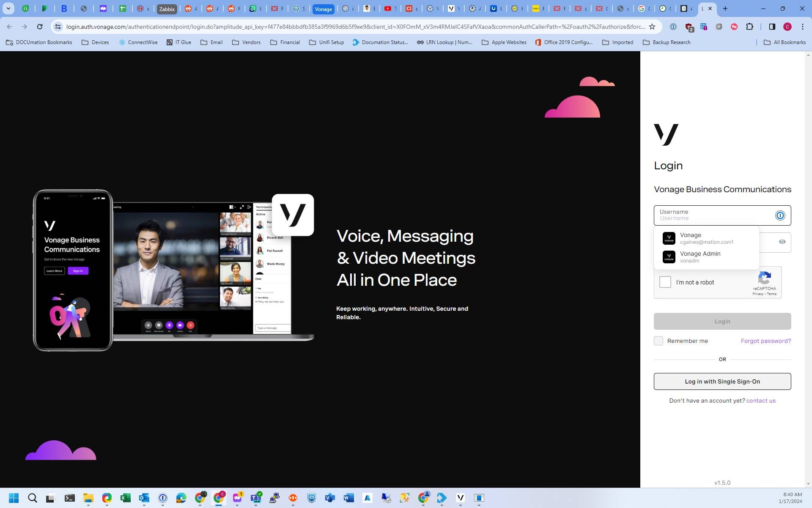Click the Forgot password link
The width and height of the screenshot is (812, 508).
(765, 341)
